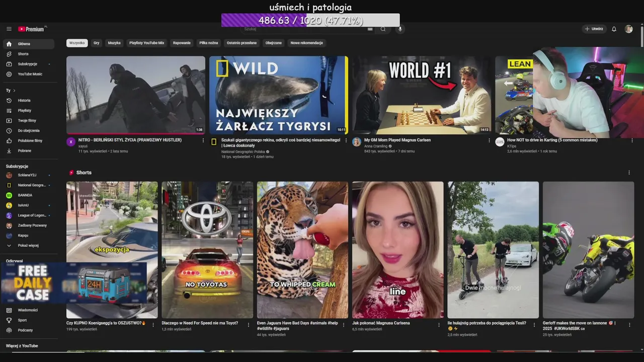The image size is (644, 362).
Task: Expand the Ty section chevron
Action: click(14, 90)
